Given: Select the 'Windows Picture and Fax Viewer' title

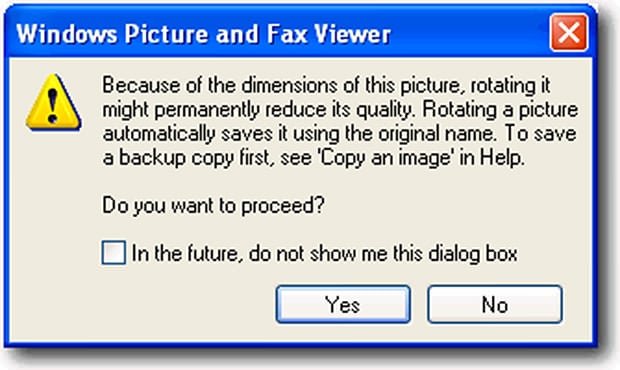Looking at the screenshot, I should [x=203, y=34].
